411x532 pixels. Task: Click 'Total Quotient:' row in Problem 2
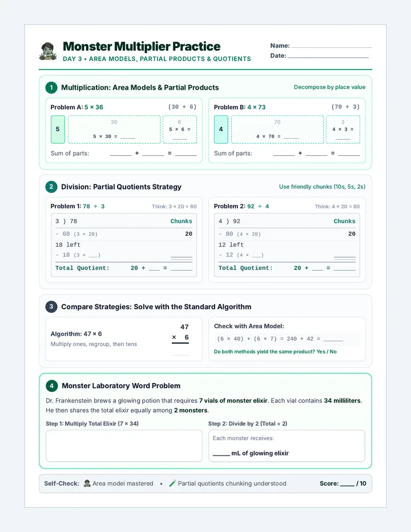[x=287, y=268]
